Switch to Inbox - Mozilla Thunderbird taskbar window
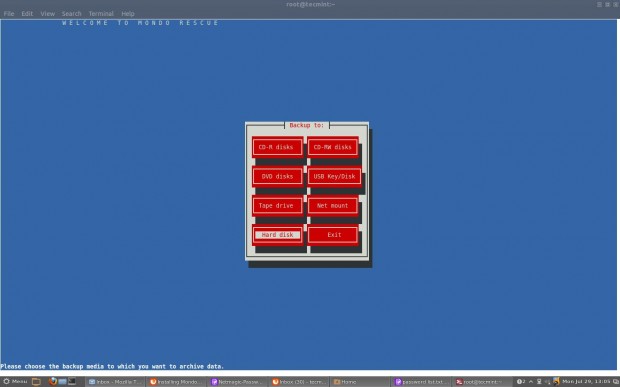 (115, 382)
